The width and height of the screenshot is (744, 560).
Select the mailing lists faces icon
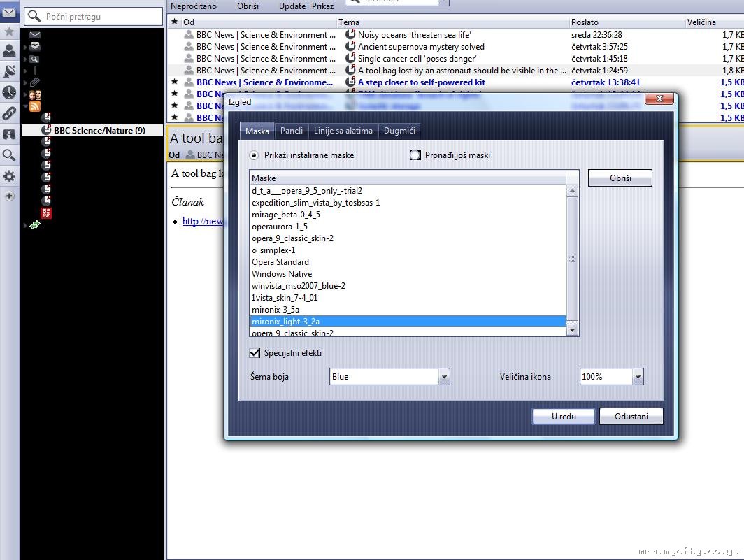pyautogui.click(x=35, y=94)
